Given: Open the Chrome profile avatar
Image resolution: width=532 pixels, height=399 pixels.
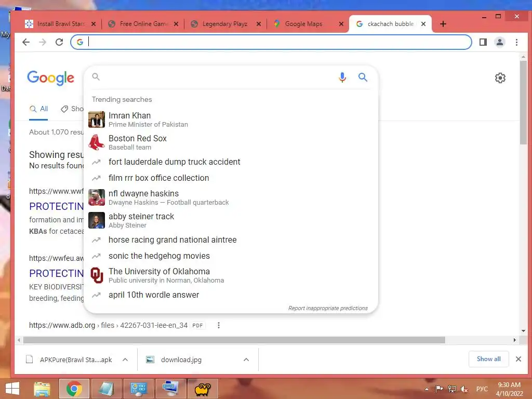Looking at the screenshot, I should (499, 42).
